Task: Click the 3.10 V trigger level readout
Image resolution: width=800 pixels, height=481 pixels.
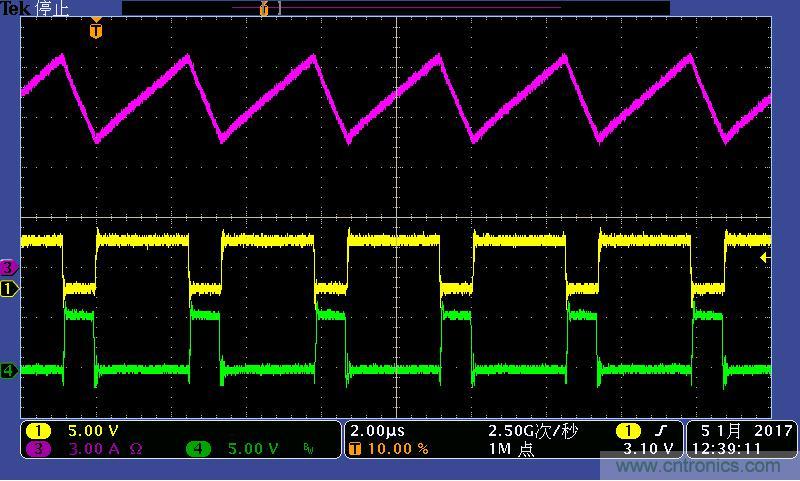Action: [x=647, y=449]
